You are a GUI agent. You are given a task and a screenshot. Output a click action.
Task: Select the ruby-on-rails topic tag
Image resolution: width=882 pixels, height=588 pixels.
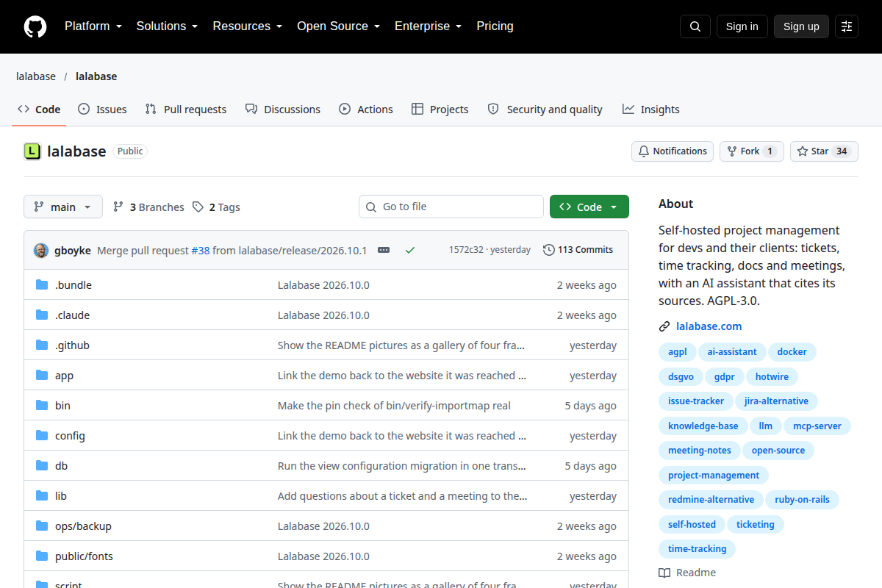(802, 500)
